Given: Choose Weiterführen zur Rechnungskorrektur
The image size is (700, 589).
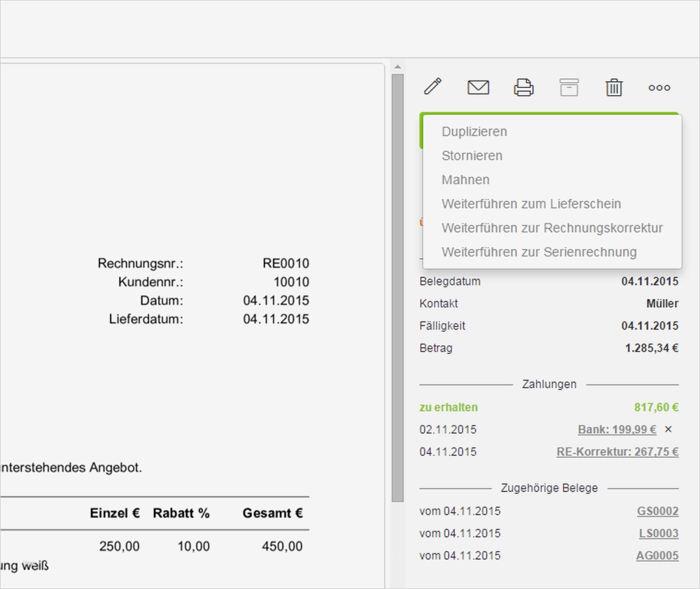Looking at the screenshot, I should [x=552, y=228].
